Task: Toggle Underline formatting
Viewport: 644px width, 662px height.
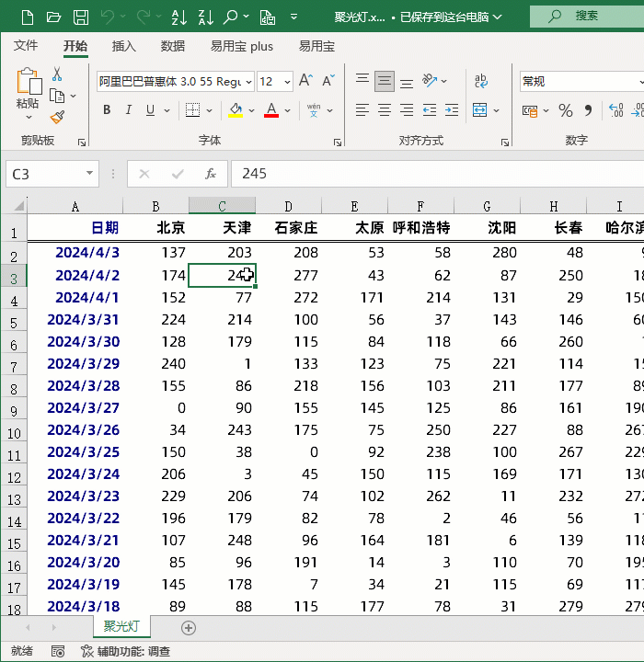Action: (150, 109)
